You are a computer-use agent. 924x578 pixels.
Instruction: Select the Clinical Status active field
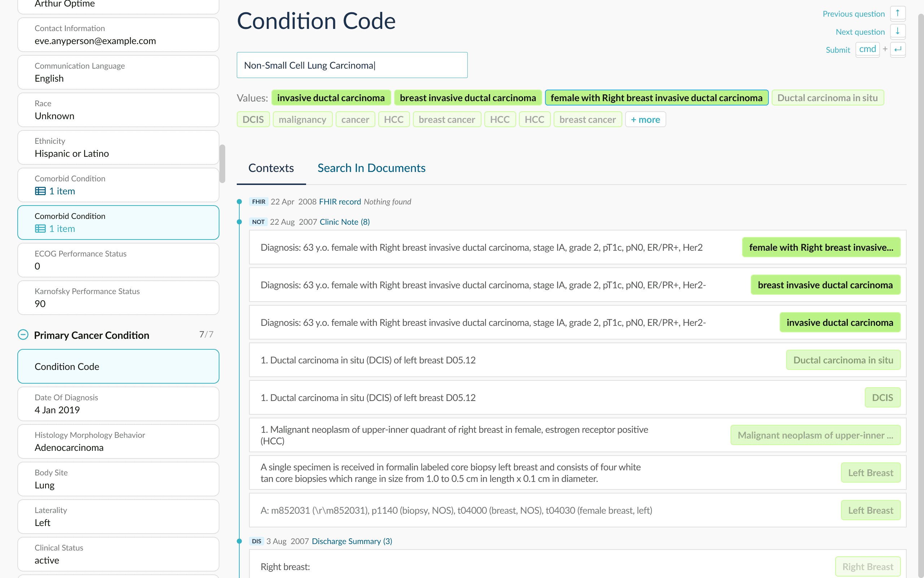click(118, 554)
